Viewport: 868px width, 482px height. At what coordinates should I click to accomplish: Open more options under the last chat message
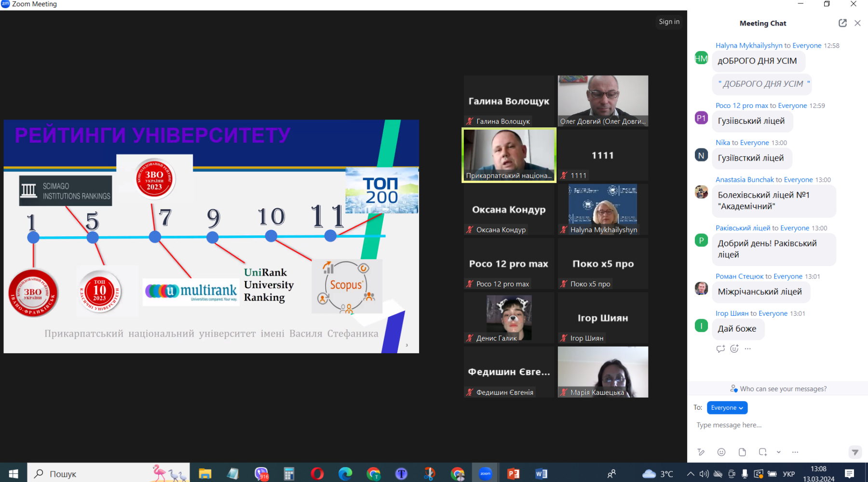tap(748, 348)
